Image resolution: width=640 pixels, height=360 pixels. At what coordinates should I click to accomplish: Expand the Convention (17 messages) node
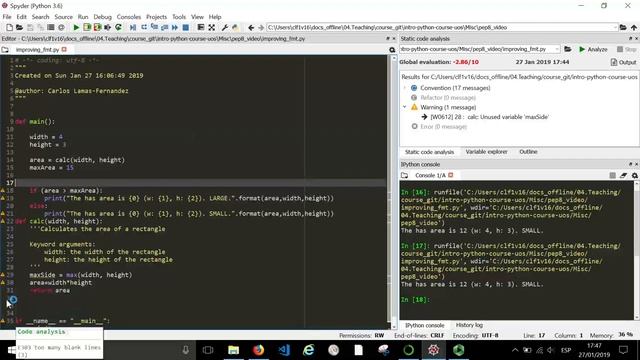pyautogui.click(x=405, y=88)
